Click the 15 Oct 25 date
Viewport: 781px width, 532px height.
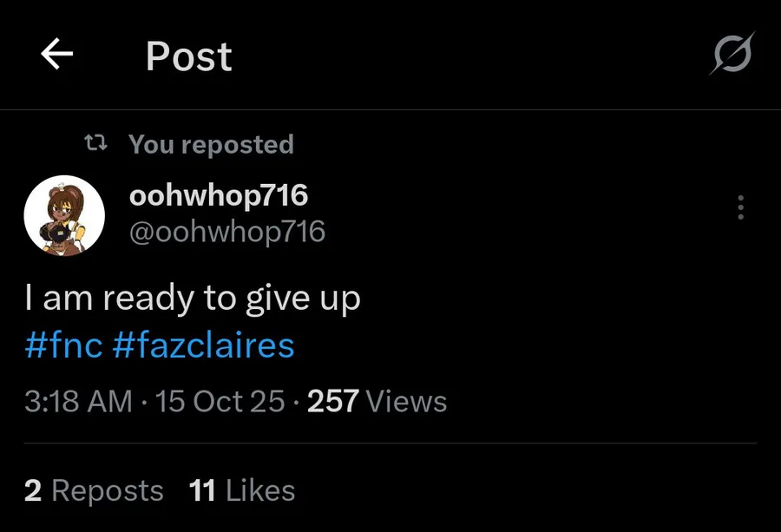[220, 401]
